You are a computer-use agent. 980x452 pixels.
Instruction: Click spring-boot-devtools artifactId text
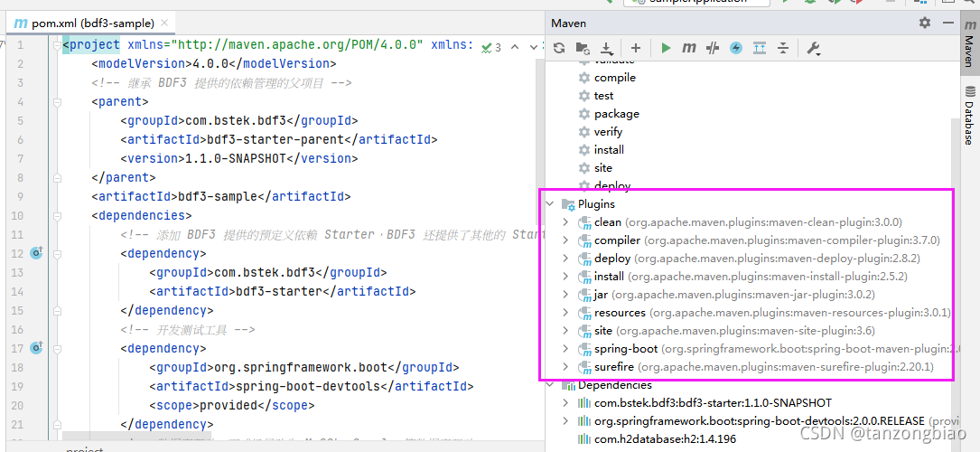(x=307, y=386)
